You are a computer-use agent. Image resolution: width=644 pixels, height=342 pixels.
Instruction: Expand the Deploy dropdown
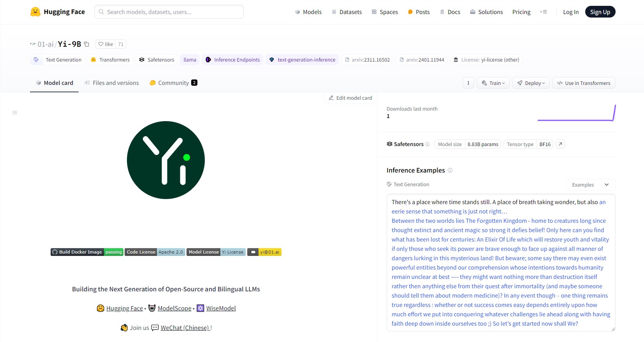531,83
